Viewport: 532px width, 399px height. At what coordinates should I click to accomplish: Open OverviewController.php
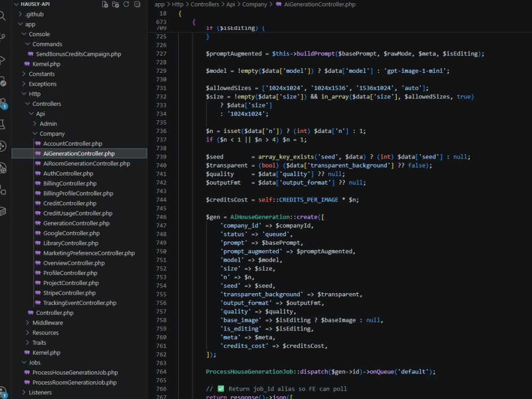74,263
